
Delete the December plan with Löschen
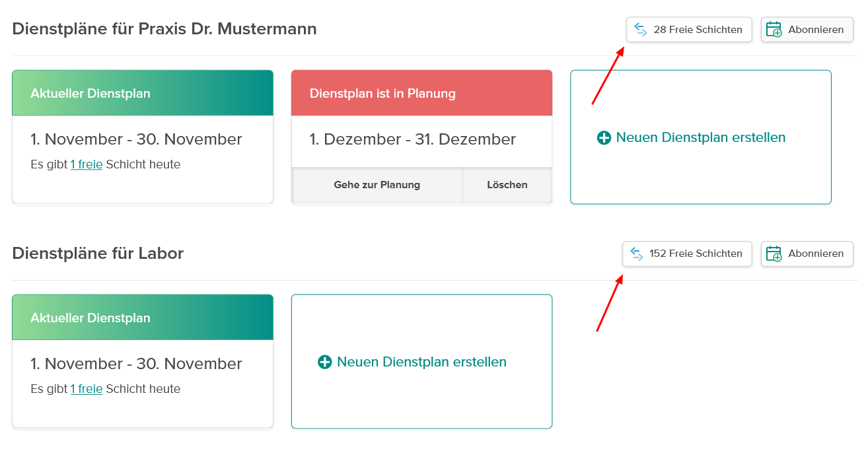[x=507, y=185]
